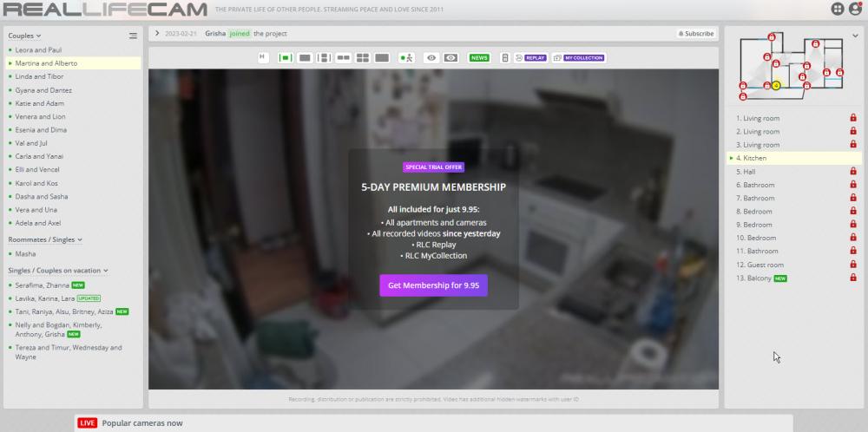Open the Linda and Tibor apartment
This screenshot has width=868, height=432.
coord(39,76)
